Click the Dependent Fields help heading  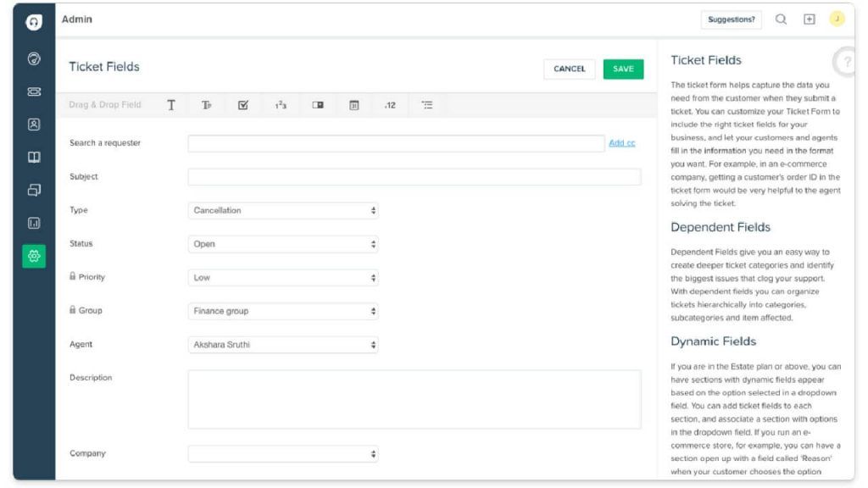click(x=721, y=227)
